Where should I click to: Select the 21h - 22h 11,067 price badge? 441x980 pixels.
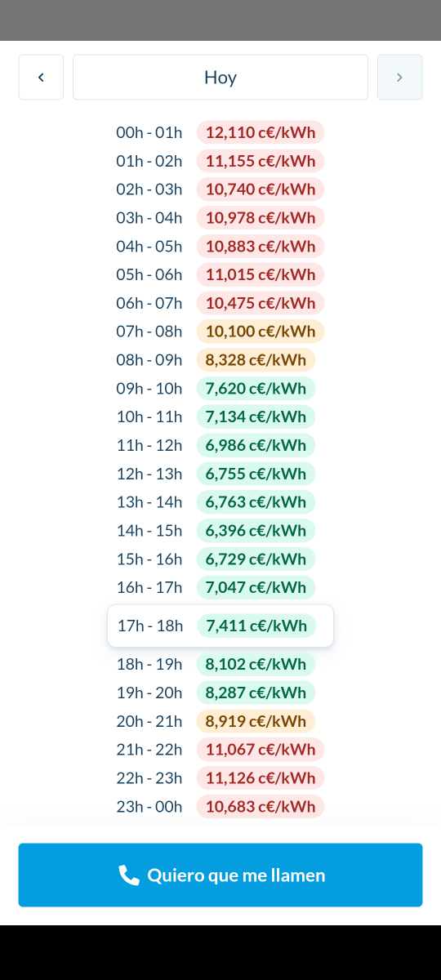261,750
